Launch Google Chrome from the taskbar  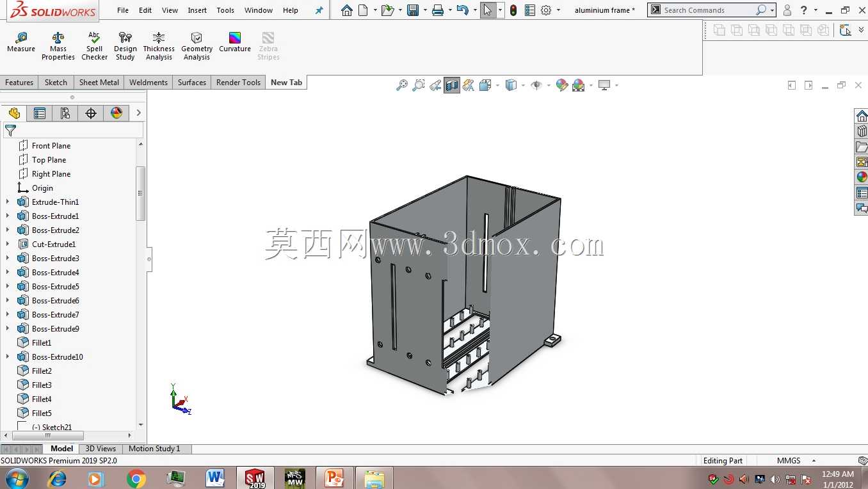[136, 478]
